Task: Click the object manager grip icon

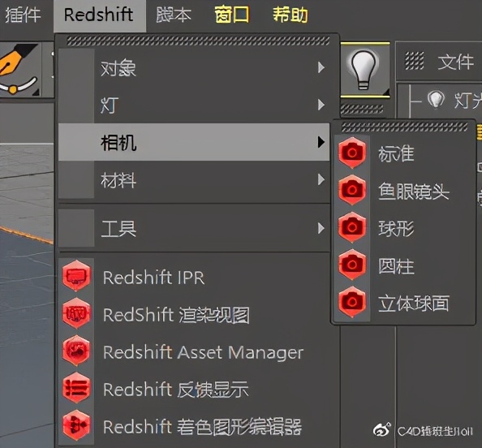Action: [x=414, y=61]
